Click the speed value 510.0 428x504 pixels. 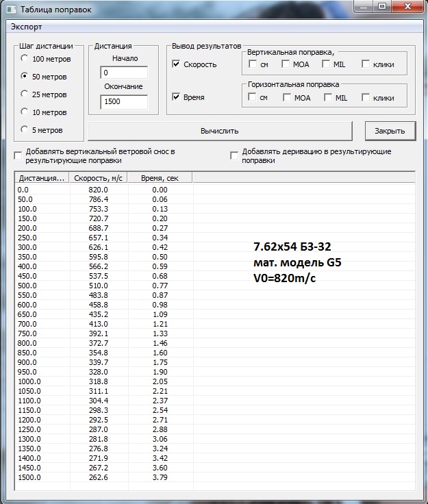pos(99,286)
